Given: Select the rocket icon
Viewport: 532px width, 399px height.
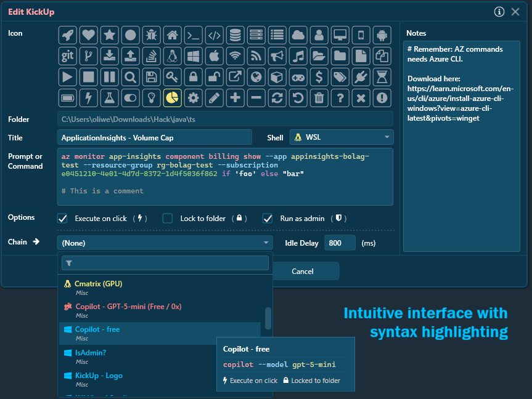Looking at the screenshot, I should 68,35.
